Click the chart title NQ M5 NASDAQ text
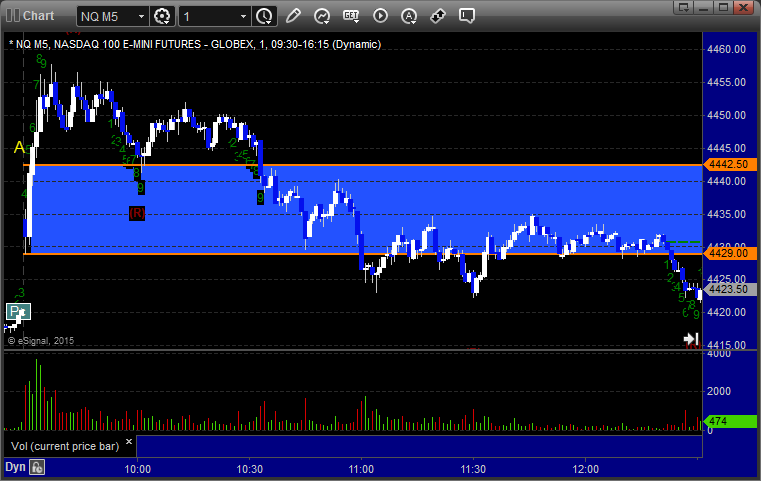The image size is (761, 481). pos(195,44)
